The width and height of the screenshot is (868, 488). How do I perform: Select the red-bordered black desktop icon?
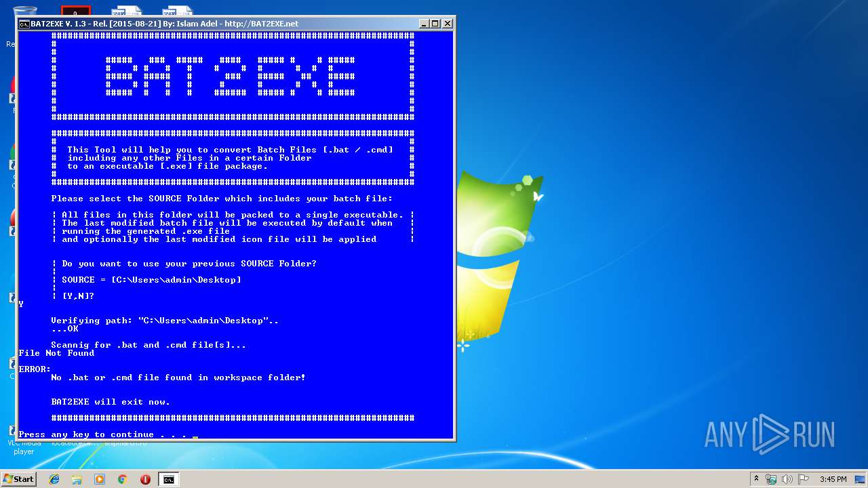click(x=75, y=12)
